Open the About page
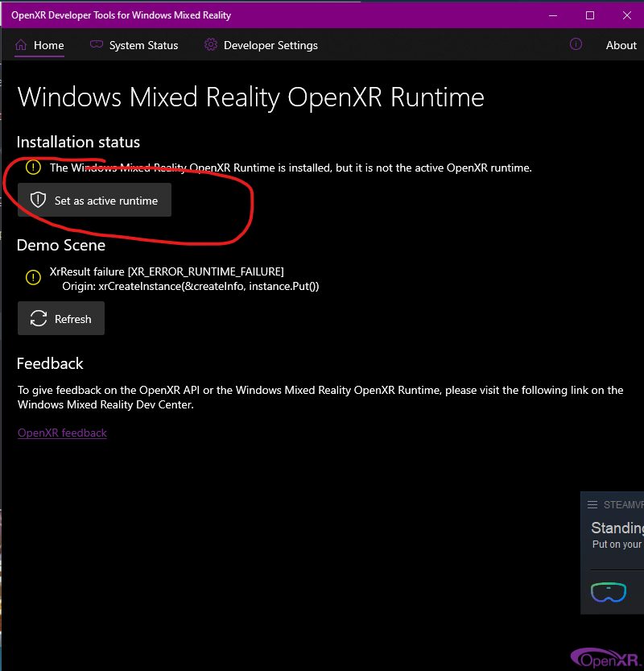Screen dimensions: 644x671 [621, 45]
